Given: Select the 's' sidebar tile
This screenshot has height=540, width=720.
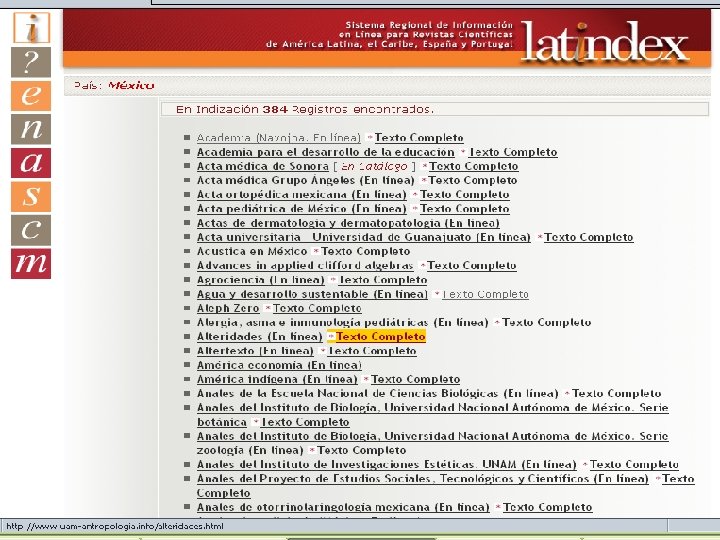Looking at the screenshot, I should click(x=31, y=197).
